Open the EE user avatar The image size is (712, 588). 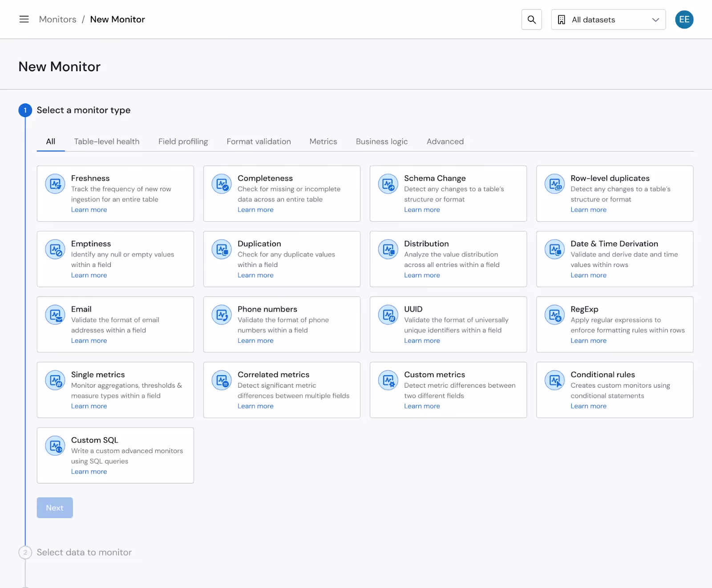point(684,20)
